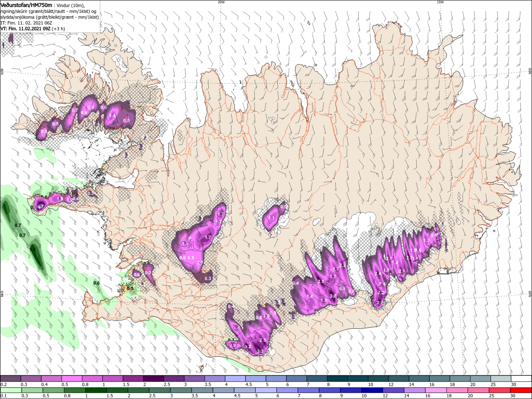Viewport: 532px width, 399px height.
Task: Select the darkest green 1–1.5 rain swatch
Action: coord(96,390)
